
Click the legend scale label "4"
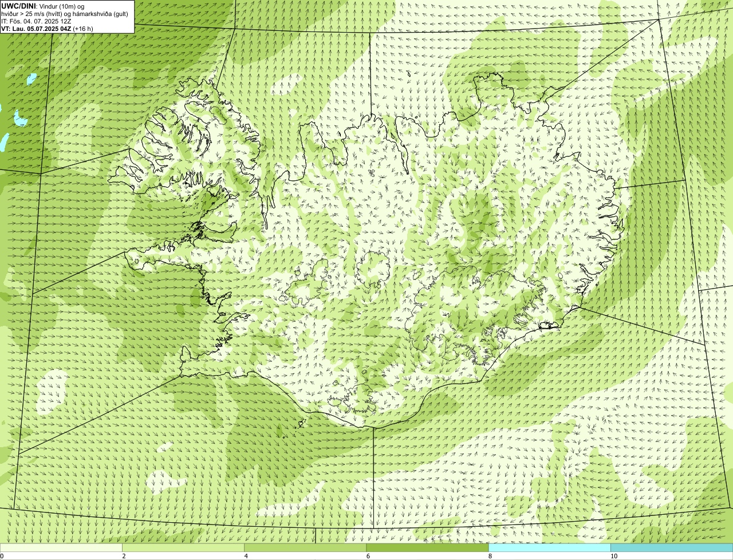(246, 556)
